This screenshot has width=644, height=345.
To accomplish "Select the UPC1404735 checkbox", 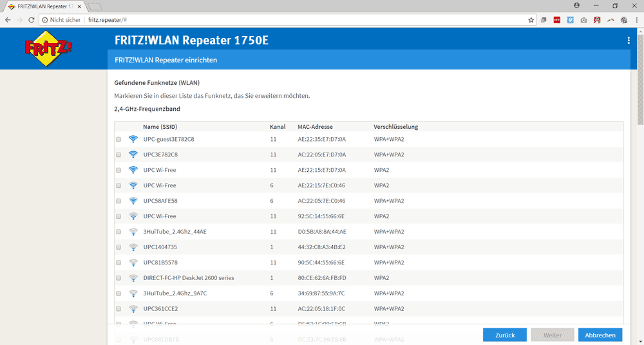I will tap(118, 247).
